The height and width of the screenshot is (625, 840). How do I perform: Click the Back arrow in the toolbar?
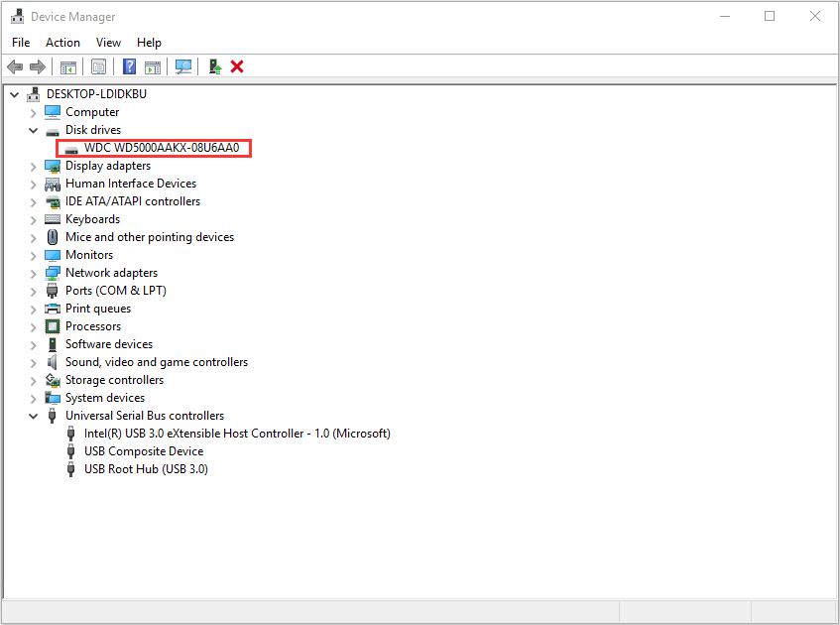pyautogui.click(x=15, y=66)
